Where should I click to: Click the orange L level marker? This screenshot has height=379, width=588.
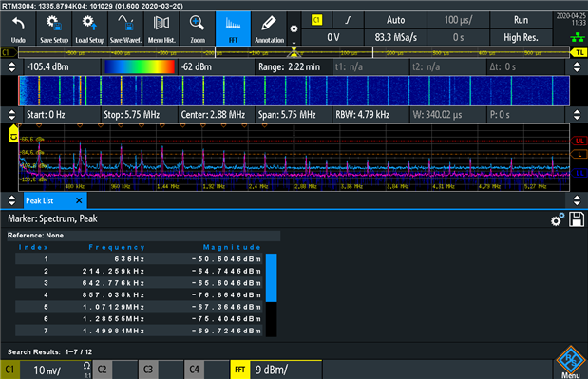click(579, 154)
